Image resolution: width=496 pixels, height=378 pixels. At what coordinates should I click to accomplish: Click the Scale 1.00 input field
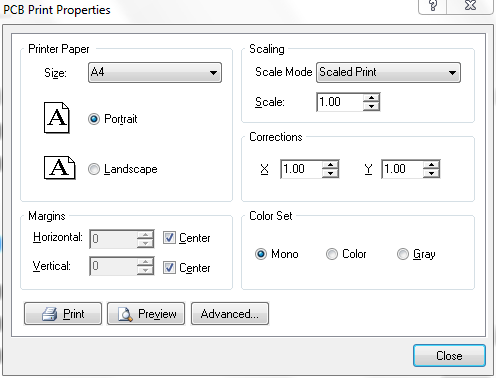(340, 102)
